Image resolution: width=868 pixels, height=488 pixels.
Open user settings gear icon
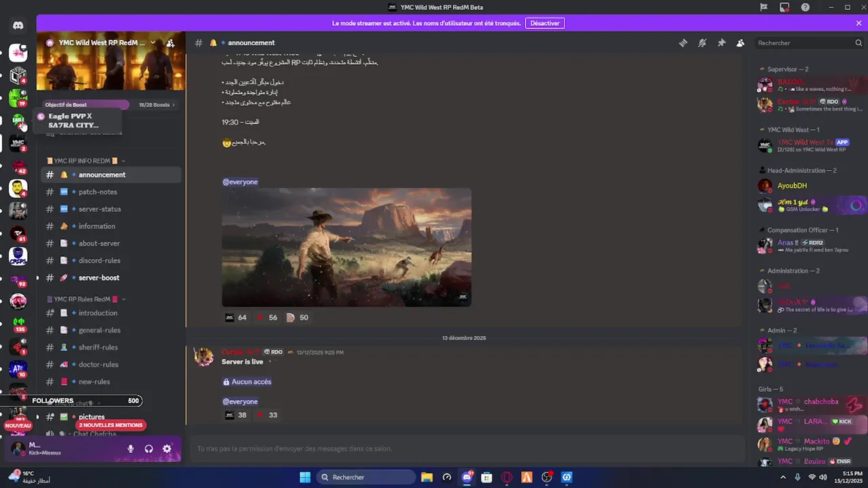167,449
